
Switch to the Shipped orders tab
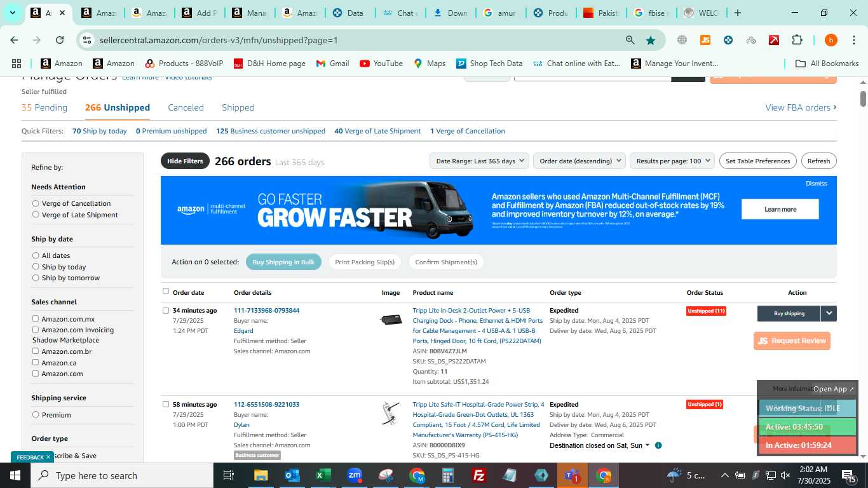click(238, 107)
